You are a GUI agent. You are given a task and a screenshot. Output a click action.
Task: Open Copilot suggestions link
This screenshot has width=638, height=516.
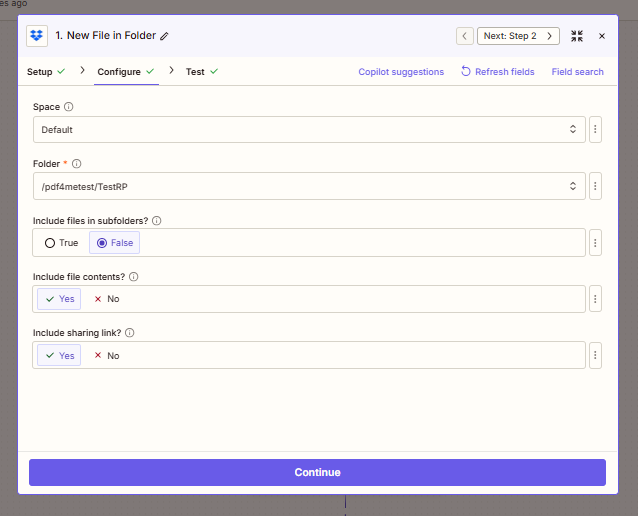click(401, 72)
